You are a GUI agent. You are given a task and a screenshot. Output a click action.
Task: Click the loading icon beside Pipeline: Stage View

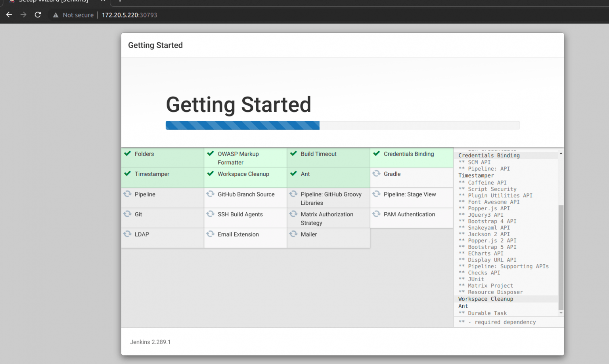(376, 194)
